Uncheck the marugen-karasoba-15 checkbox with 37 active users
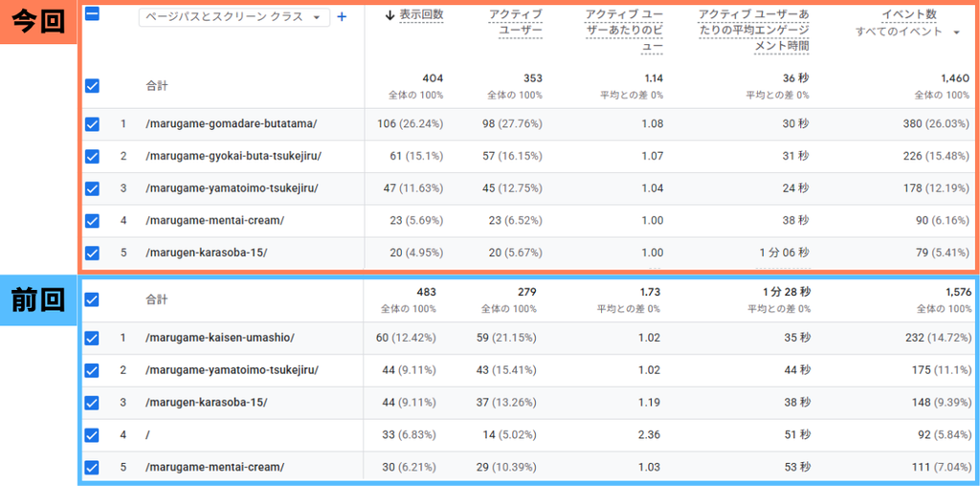Image resolution: width=980 pixels, height=486 pixels. pyautogui.click(x=92, y=403)
